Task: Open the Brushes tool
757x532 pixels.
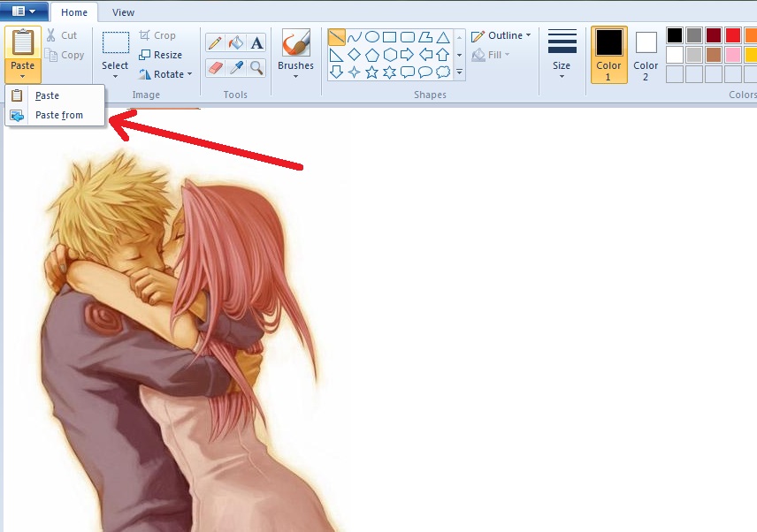Action: (295, 53)
